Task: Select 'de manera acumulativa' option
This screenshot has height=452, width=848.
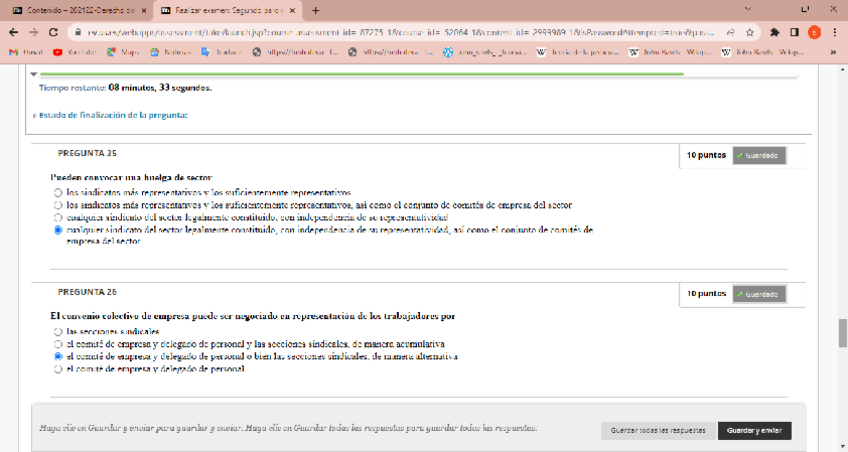Action: pyautogui.click(x=58, y=344)
